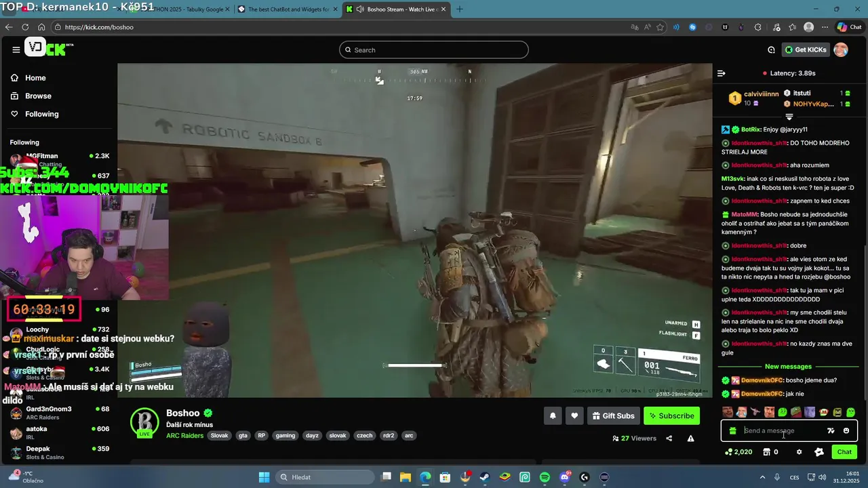
Task: Click the share stream icon
Action: 669,439
